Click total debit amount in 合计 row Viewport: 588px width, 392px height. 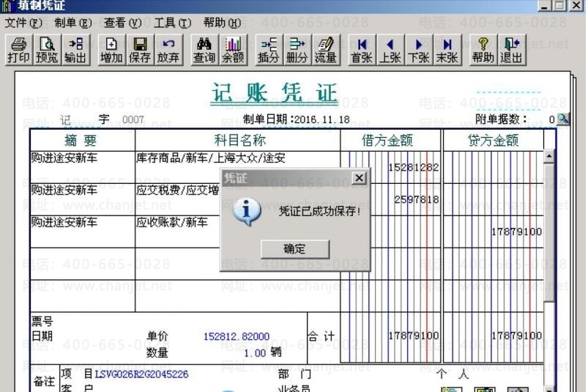click(413, 336)
